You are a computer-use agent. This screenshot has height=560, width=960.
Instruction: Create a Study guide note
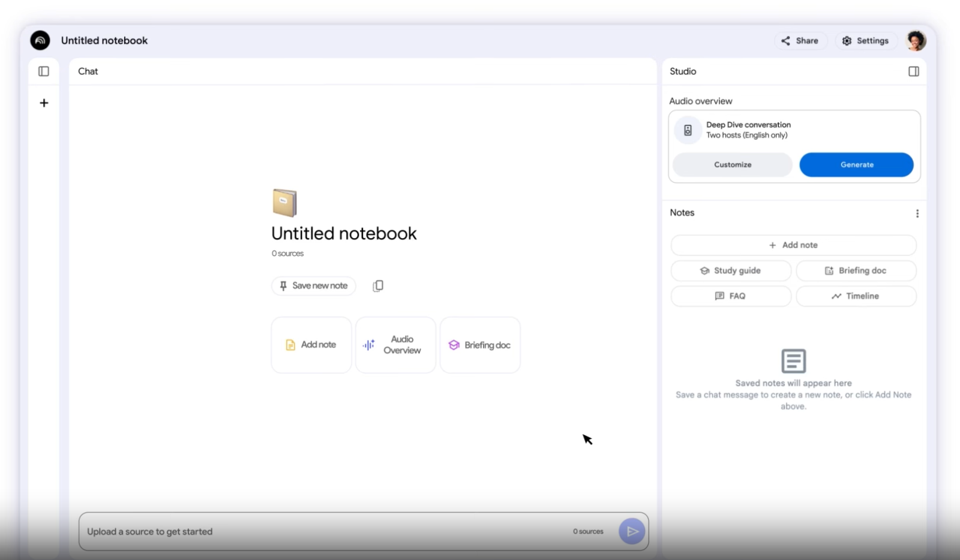click(x=730, y=270)
